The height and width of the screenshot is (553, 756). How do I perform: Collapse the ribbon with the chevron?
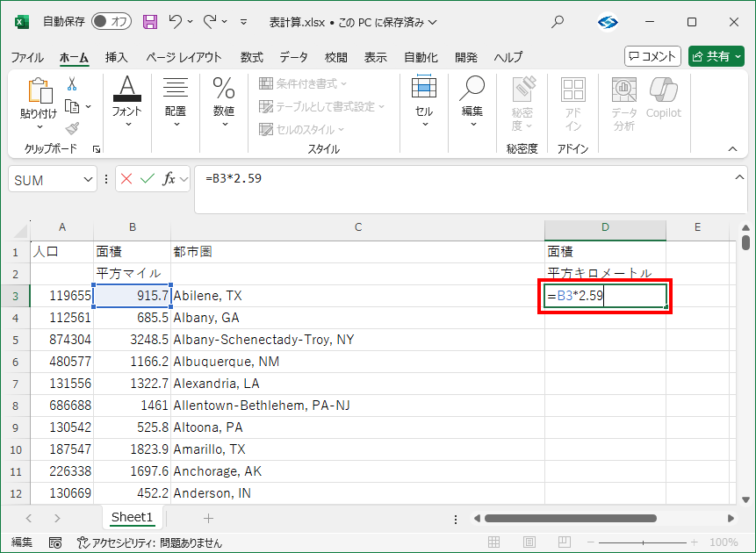[732, 149]
